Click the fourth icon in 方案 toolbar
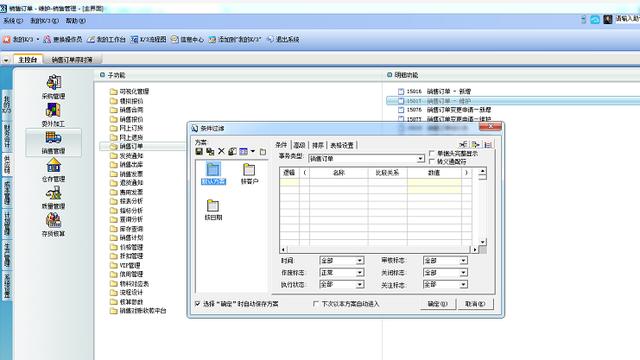The image size is (640, 360). (232, 151)
